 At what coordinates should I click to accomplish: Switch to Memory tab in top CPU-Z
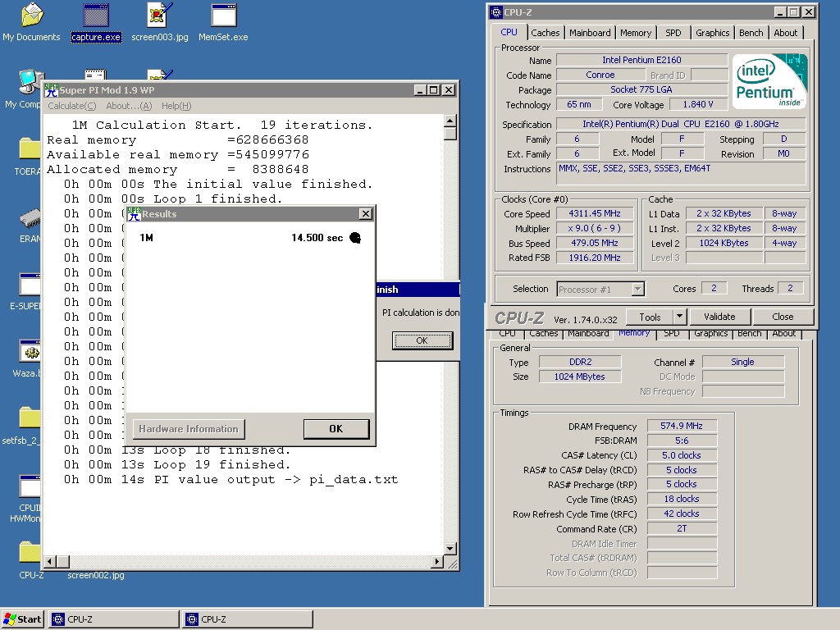click(636, 33)
